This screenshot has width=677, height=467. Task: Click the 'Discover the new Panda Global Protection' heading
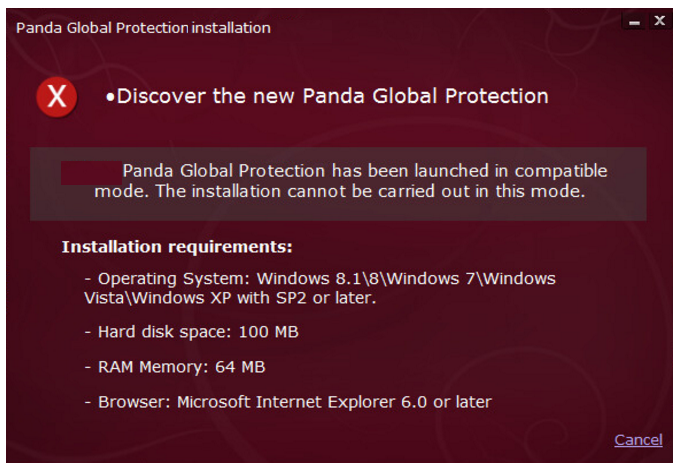pos(333,97)
